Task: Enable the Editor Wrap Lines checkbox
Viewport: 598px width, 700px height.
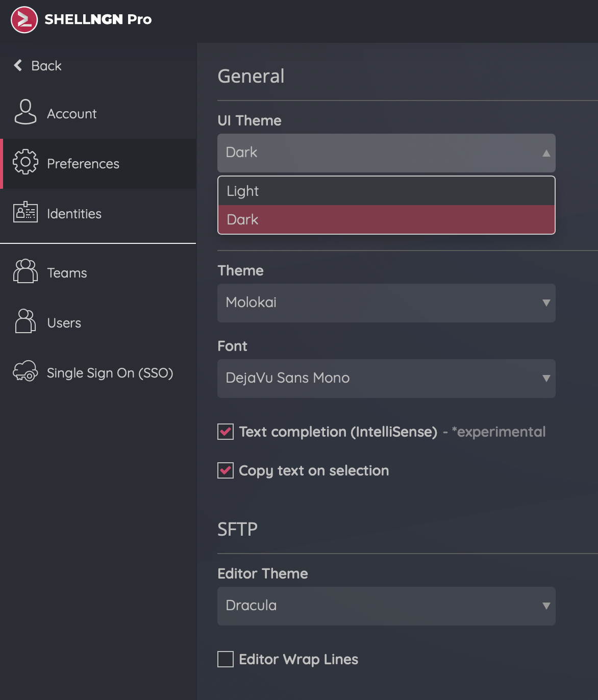Action: (226, 659)
